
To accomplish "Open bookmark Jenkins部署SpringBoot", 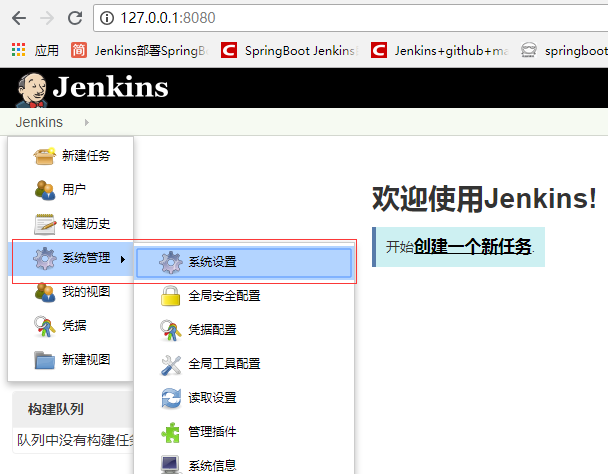I will point(140,50).
